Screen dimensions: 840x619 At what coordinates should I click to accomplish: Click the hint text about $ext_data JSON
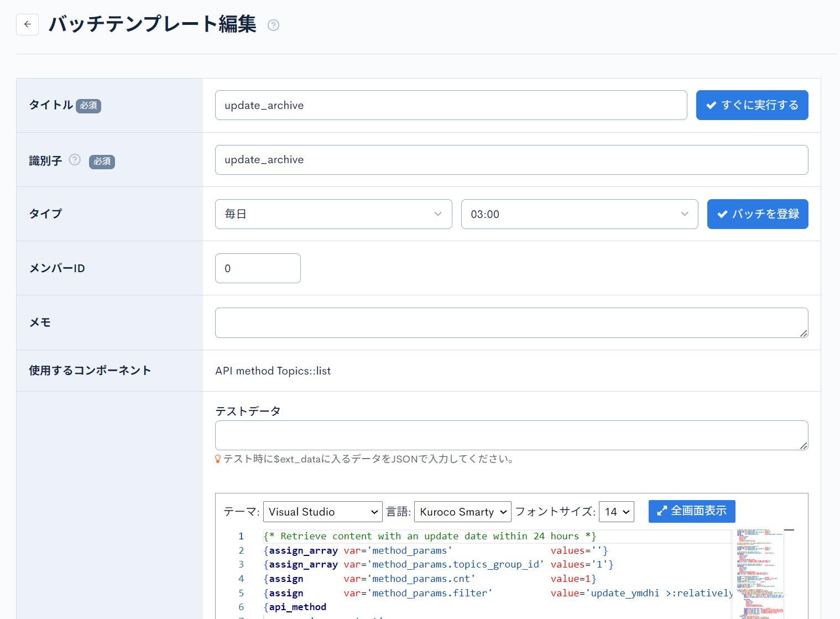[369, 459]
